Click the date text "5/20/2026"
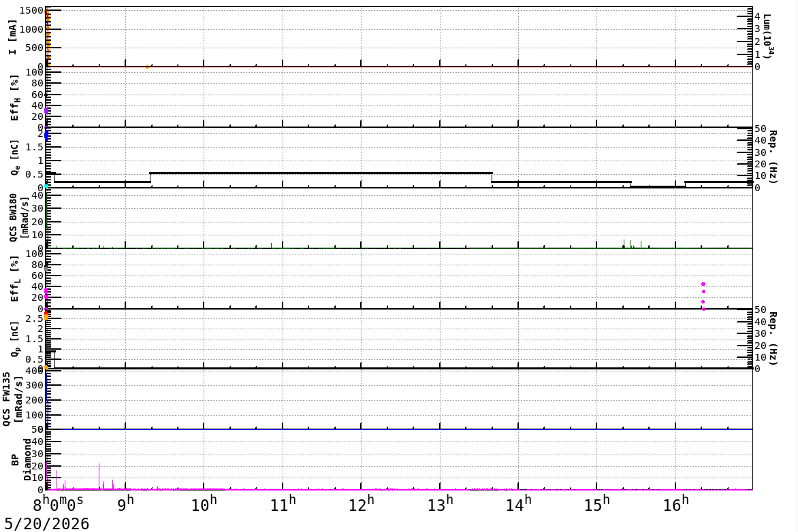The height and width of the screenshot is (532, 798). click(x=47, y=524)
